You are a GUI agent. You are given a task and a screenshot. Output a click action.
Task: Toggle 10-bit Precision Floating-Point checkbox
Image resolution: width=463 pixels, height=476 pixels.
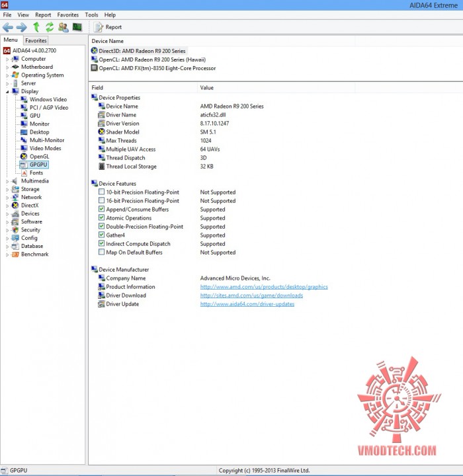pos(101,192)
